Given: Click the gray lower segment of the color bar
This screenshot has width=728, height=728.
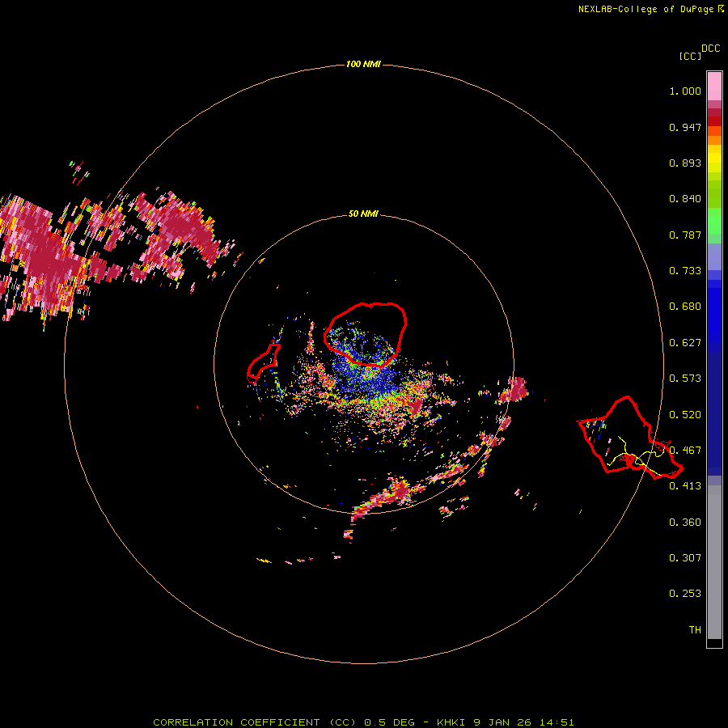Looking at the screenshot, I should point(714,562).
